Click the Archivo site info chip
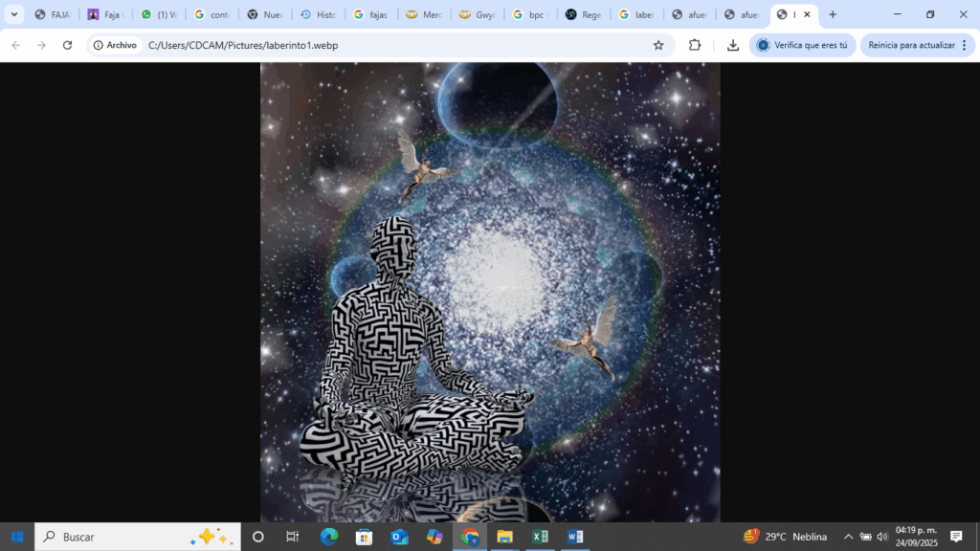The image size is (980, 551). pyautogui.click(x=115, y=45)
